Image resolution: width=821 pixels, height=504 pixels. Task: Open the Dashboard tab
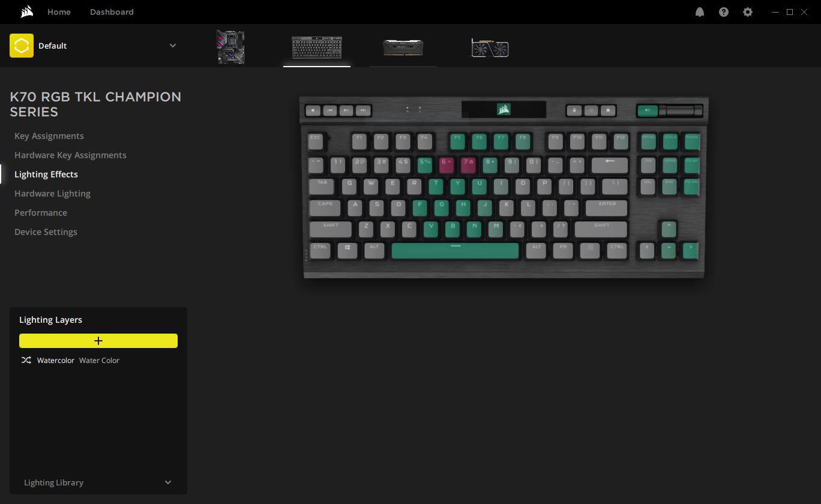[112, 12]
